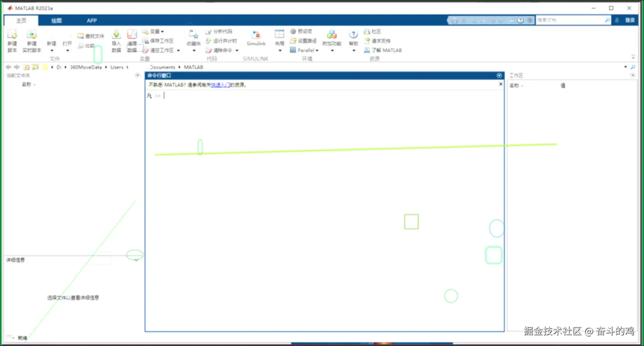
Task: Click Set Path (设置路径)
Action: coord(303,41)
